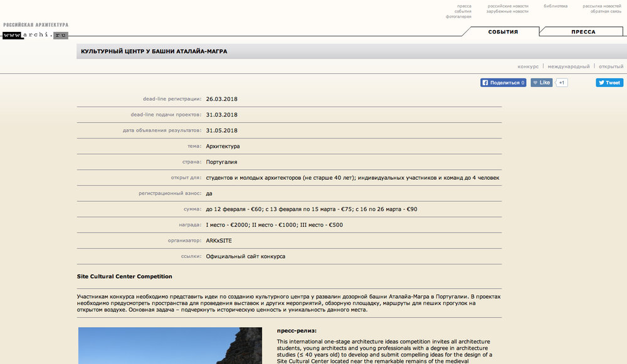
Task: Filter by the конкурс tag
Action: point(528,66)
